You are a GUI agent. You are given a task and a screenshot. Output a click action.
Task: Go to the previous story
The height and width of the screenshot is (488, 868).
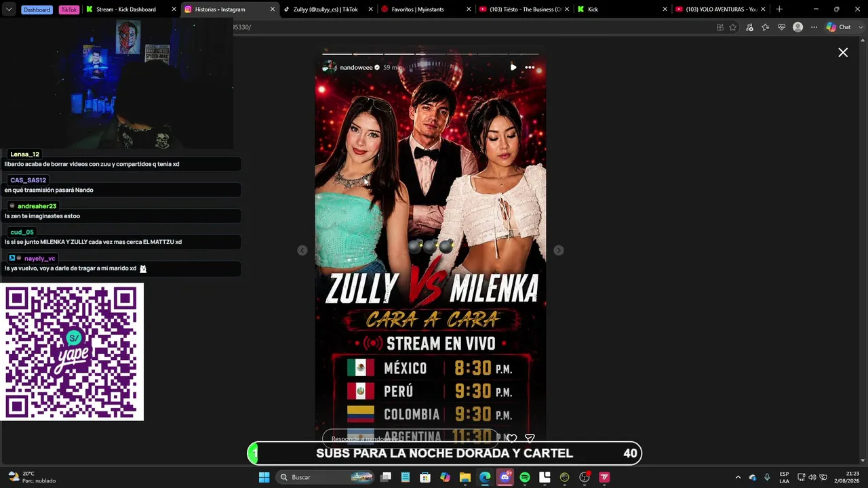[302, 250]
